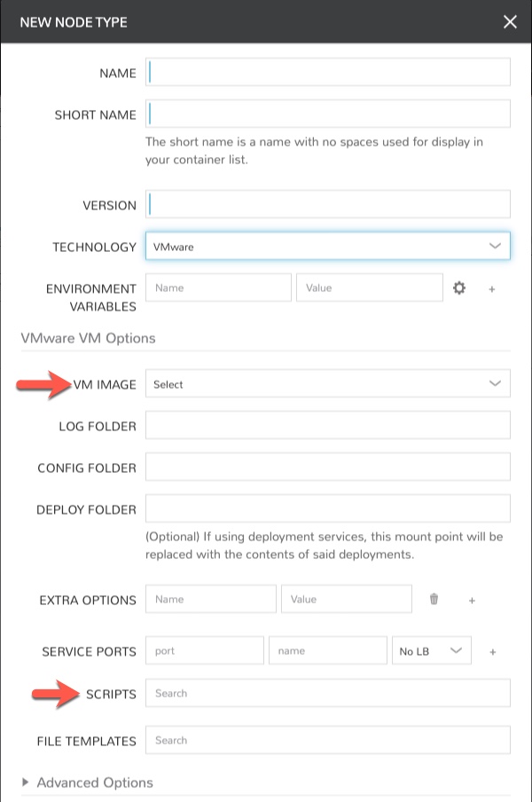Focus the SCRIPTS search box
This screenshot has width=532, height=802.
(x=328, y=693)
